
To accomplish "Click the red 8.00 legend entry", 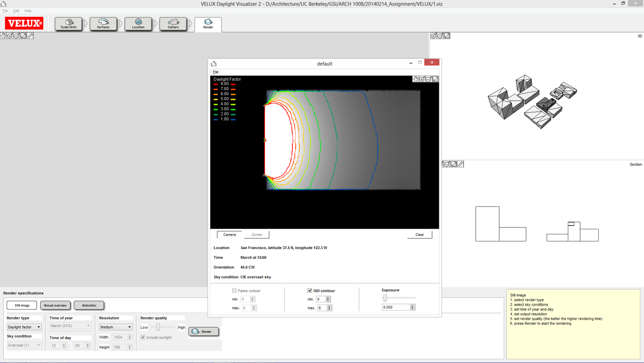I will (224, 84).
